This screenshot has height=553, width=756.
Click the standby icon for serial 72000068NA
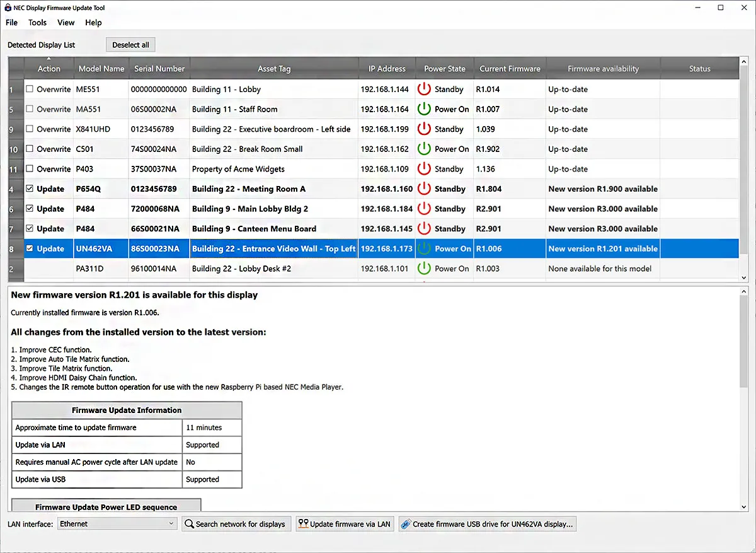click(x=424, y=209)
